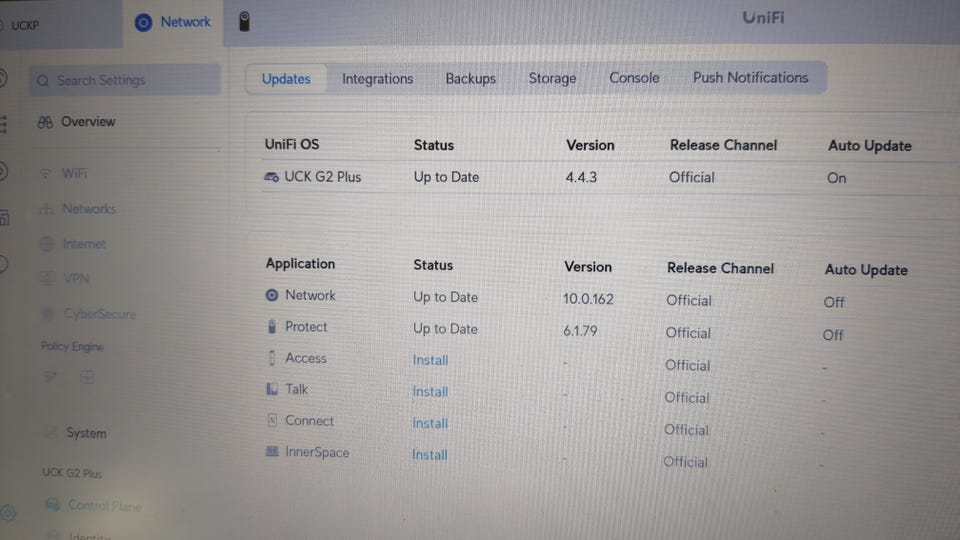Screen dimensions: 960x540
Task: Switch to the Backups tab
Action: 470,78
